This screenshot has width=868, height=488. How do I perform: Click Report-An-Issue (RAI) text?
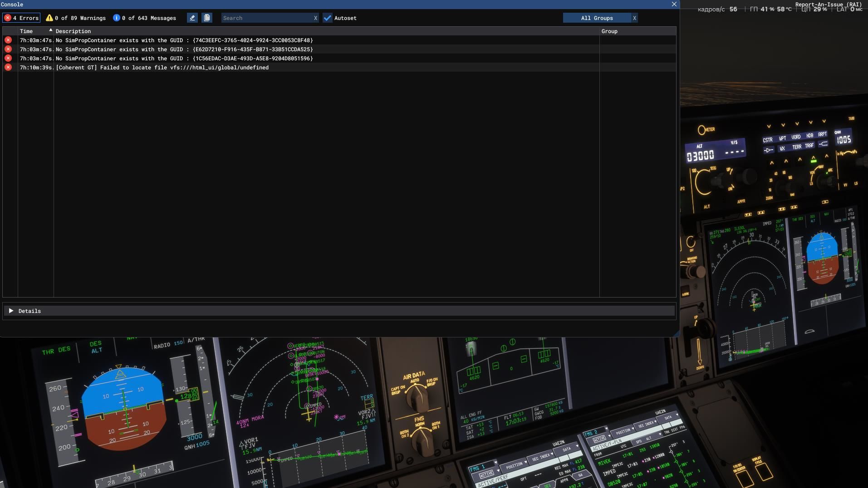[828, 5]
